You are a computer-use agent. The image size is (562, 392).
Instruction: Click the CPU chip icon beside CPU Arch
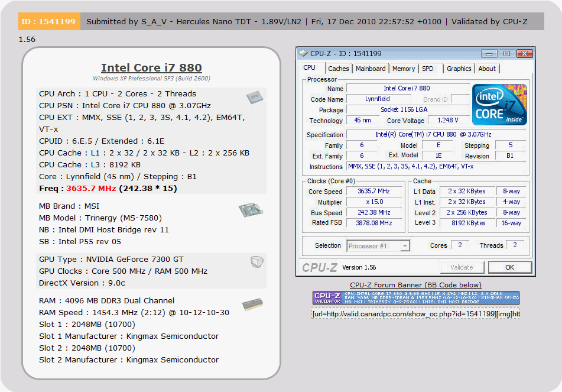coord(255,97)
